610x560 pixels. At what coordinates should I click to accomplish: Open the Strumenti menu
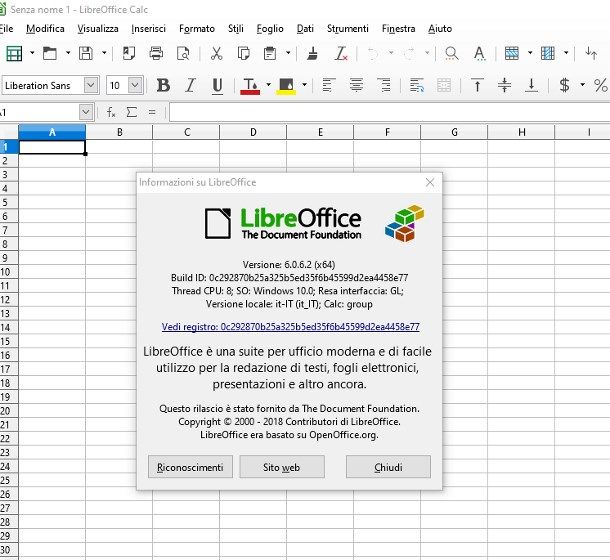[347, 28]
